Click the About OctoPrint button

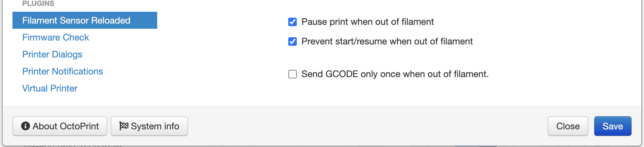point(60,126)
